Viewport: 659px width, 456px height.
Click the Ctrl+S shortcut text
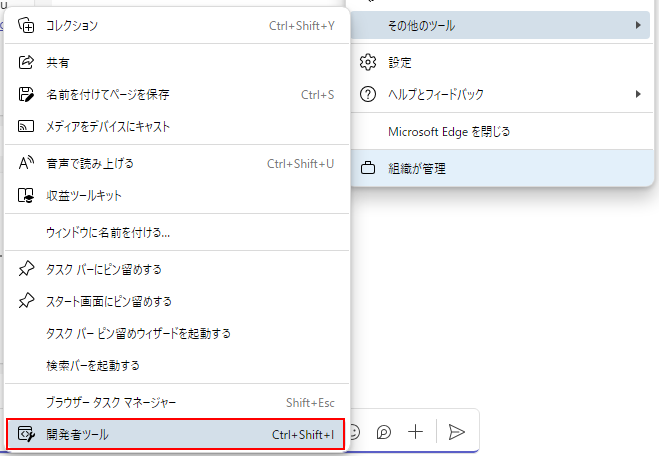(318, 95)
